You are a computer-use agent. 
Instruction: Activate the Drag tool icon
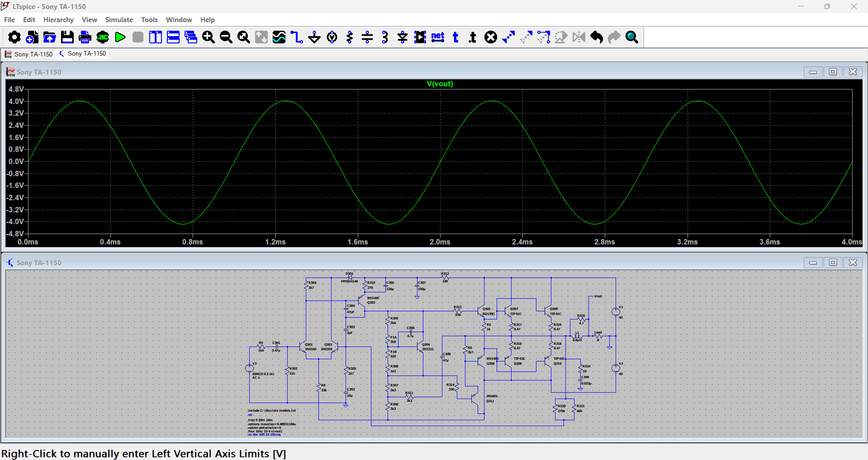coord(544,37)
